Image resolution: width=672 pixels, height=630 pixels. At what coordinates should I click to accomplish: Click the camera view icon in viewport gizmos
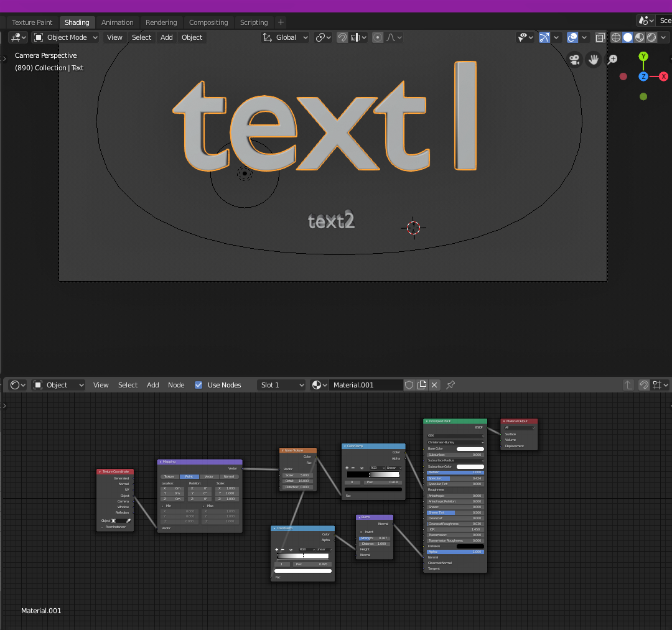[x=574, y=59]
